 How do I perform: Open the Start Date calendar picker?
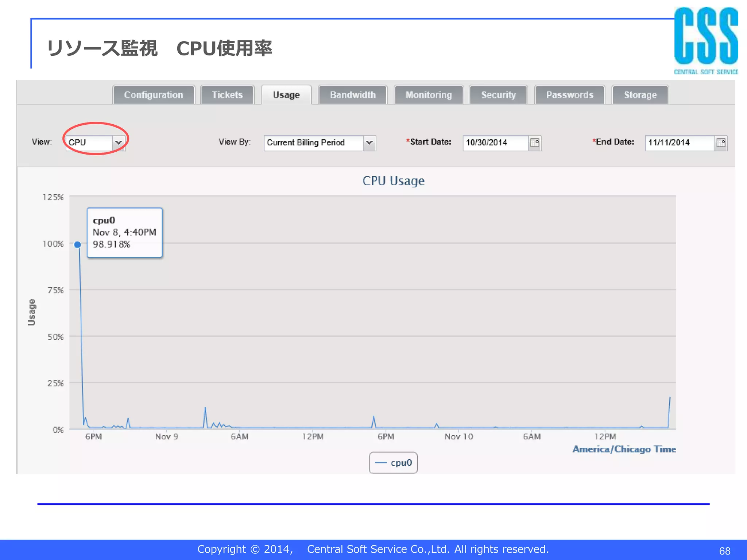[535, 143]
